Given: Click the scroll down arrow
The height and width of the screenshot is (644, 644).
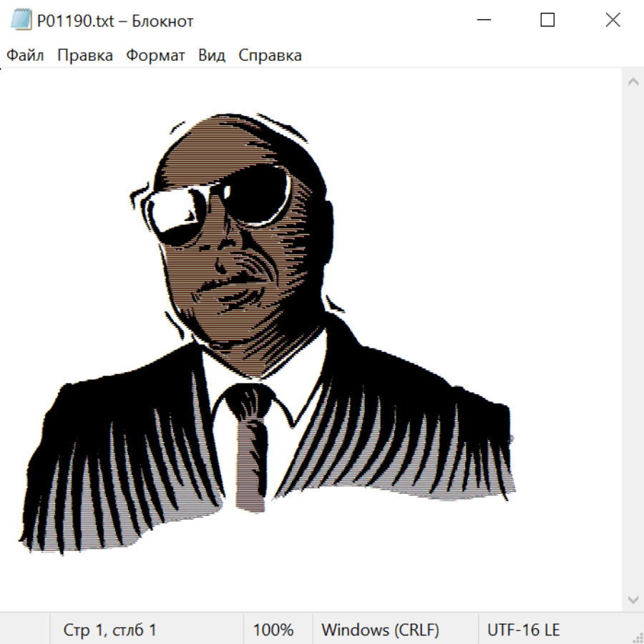Looking at the screenshot, I should 633,599.
